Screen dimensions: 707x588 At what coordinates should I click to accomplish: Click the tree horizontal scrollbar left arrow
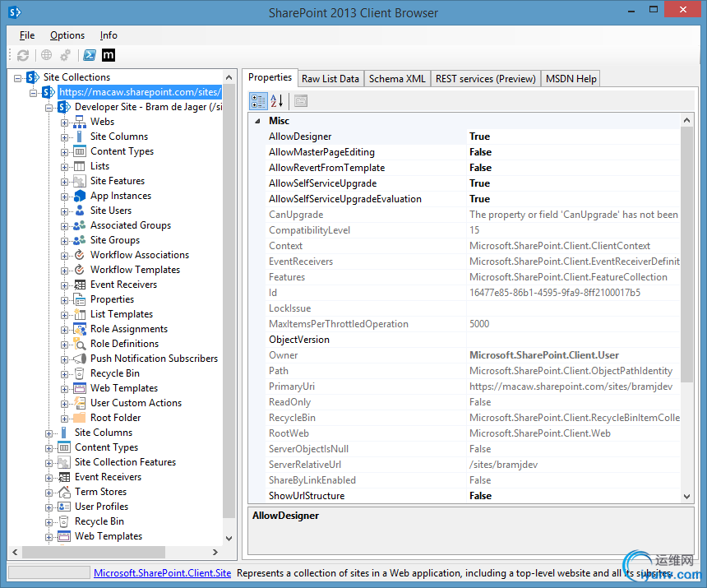tap(15, 552)
